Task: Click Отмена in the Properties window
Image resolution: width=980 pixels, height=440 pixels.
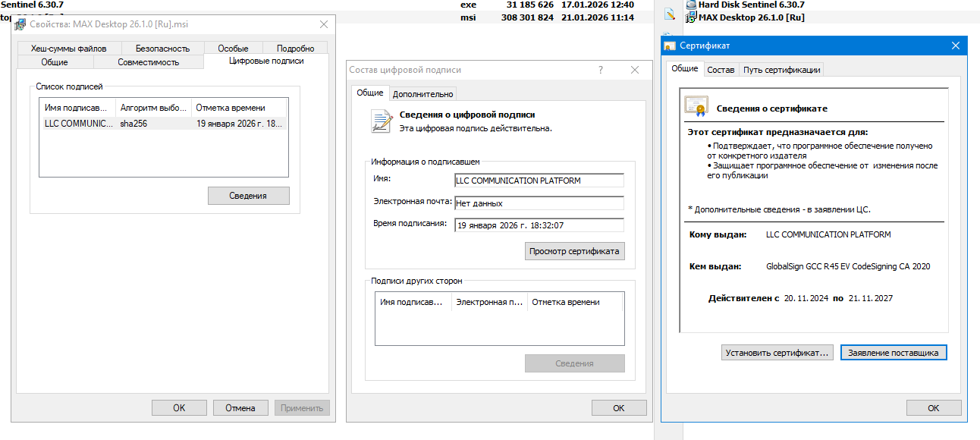Action: tap(240, 408)
